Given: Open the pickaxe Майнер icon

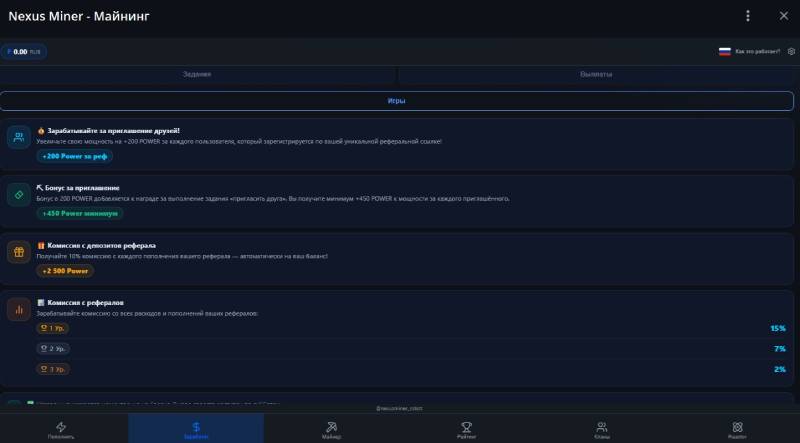Looking at the screenshot, I should click(332, 427).
